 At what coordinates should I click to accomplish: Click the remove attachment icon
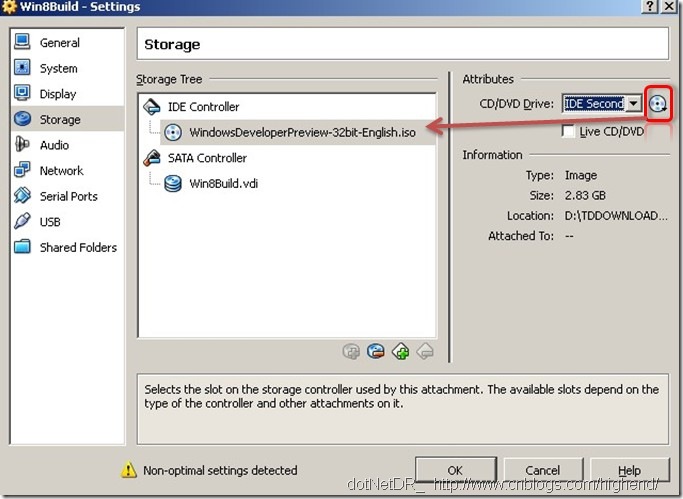tap(375, 351)
